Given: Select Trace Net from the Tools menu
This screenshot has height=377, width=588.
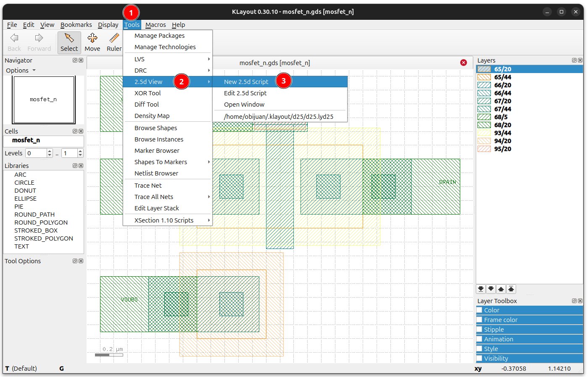Looking at the screenshot, I should click(x=168, y=186).
